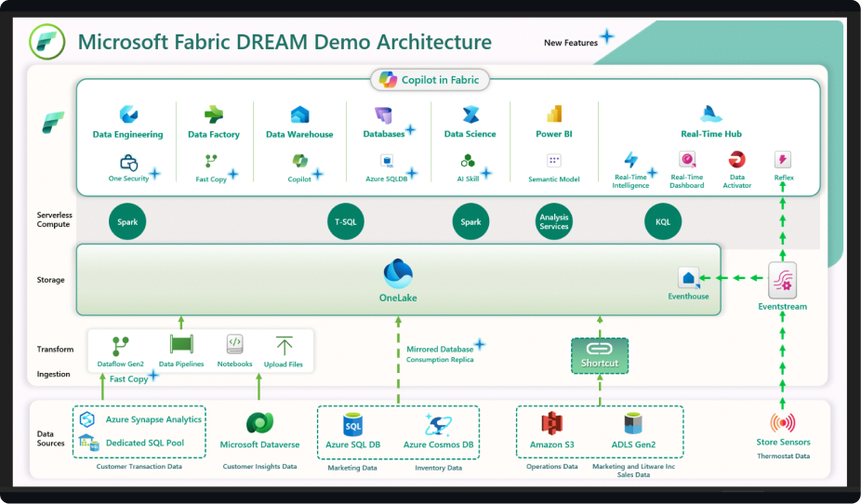Open the Eventstream icon

point(783,281)
